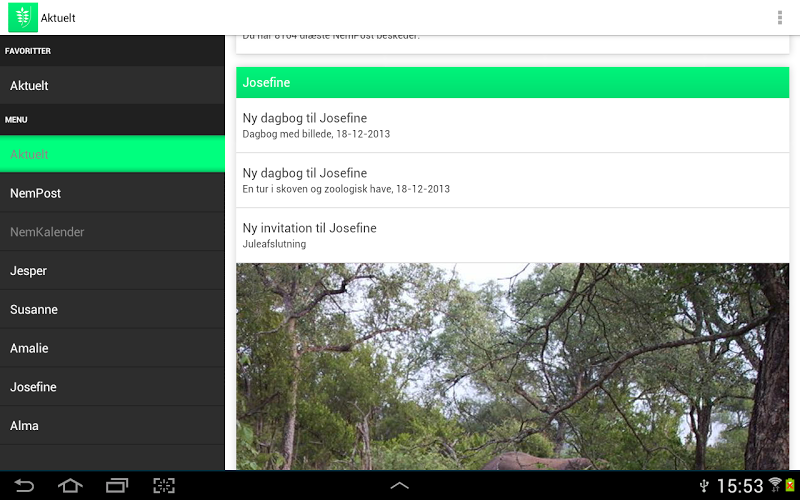
Task: Select Susanne in the side menu
Action: tap(112, 309)
